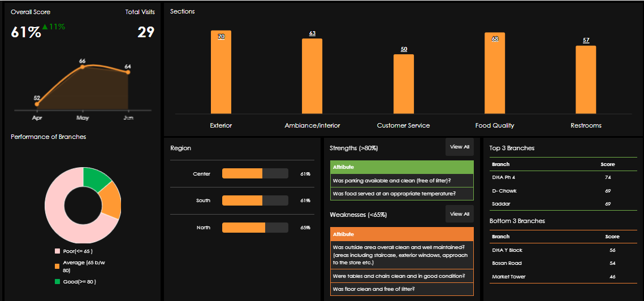
Task: Open View All for Weaknesses
Action: pos(459,214)
